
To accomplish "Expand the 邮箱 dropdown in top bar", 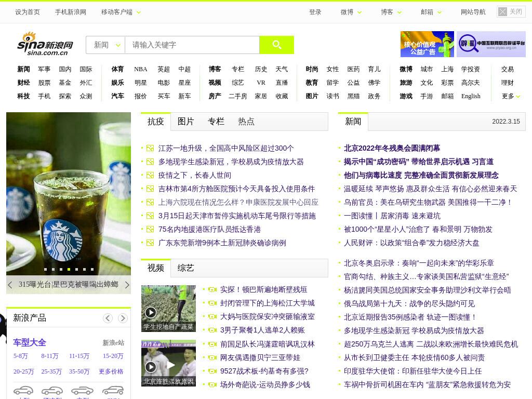I will tap(440, 12).
